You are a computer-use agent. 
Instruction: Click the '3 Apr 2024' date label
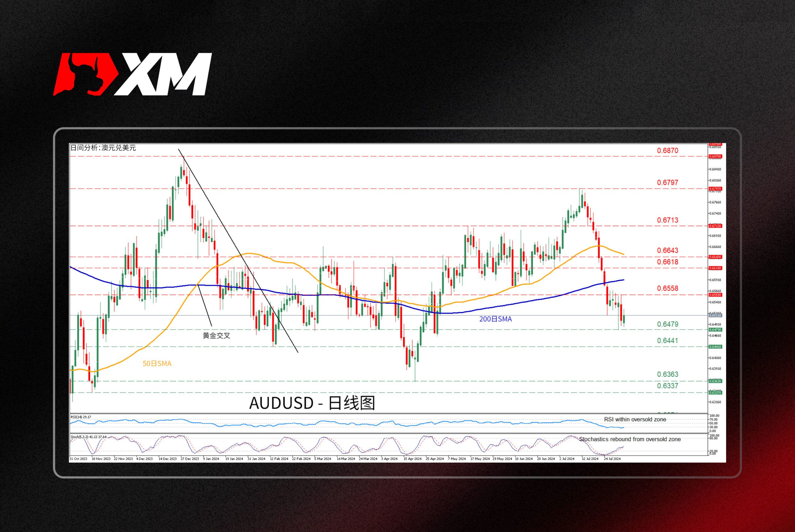click(x=389, y=459)
